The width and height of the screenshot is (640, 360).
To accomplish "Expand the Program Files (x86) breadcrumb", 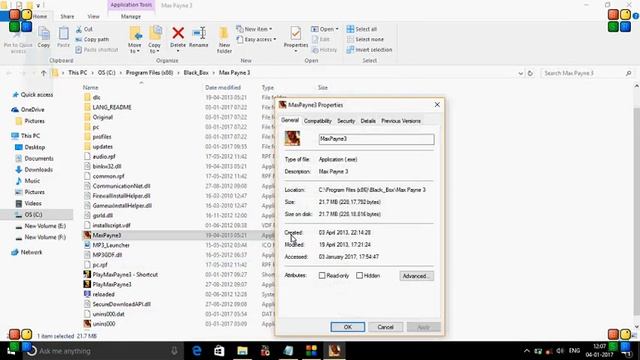I will [178, 73].
